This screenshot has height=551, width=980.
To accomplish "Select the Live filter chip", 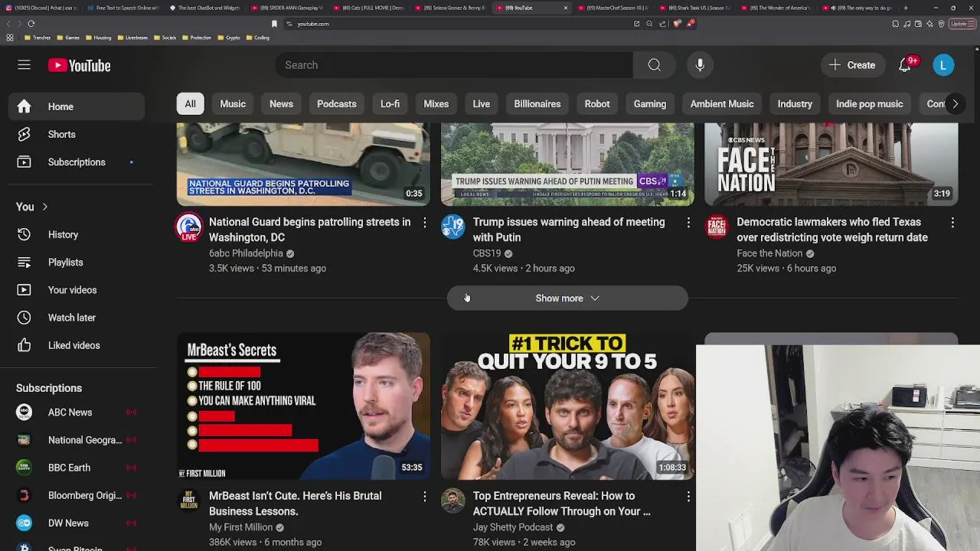I will pos(482,104).
